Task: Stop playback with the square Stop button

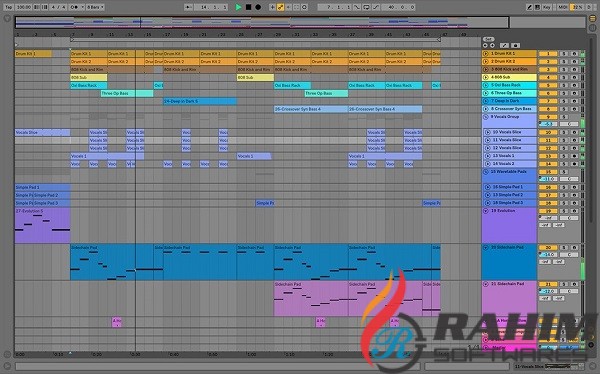Action: 248,7
